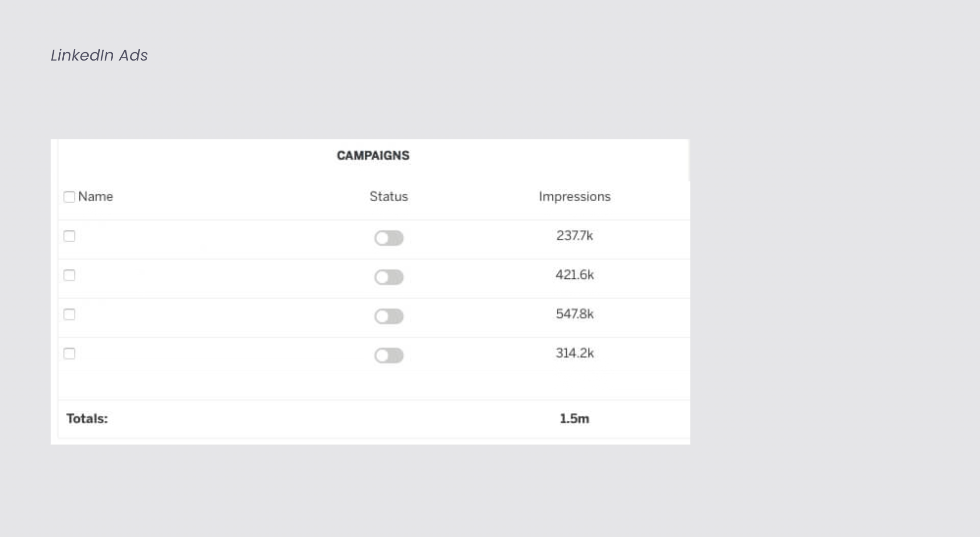Image resolution: width=980 pixels, height=537 pixels.
Task: Click the LinkedIn Ads heading
Action: point(99,55)
